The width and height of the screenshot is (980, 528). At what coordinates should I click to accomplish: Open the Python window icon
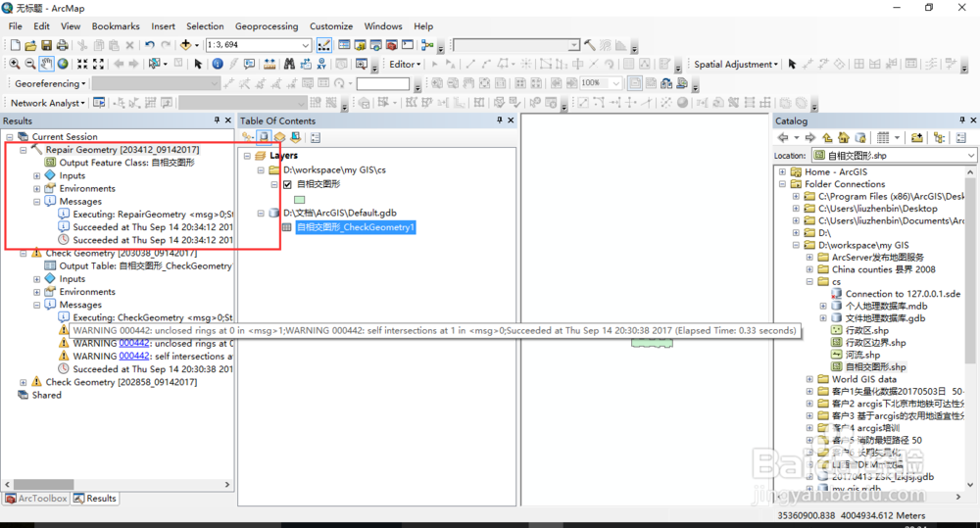click(x=408, y=45)
